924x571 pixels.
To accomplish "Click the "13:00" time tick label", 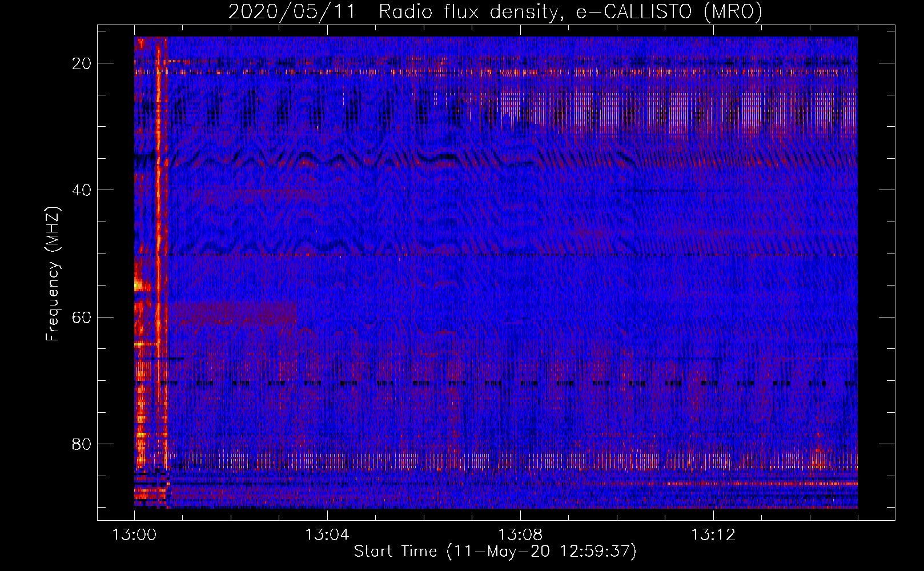I will 134,535.
